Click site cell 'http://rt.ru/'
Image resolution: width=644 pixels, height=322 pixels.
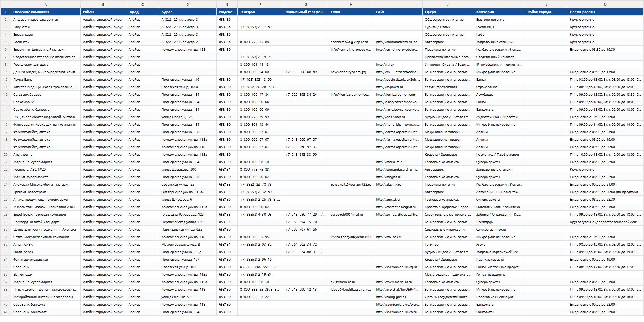(x=398, y=65)
